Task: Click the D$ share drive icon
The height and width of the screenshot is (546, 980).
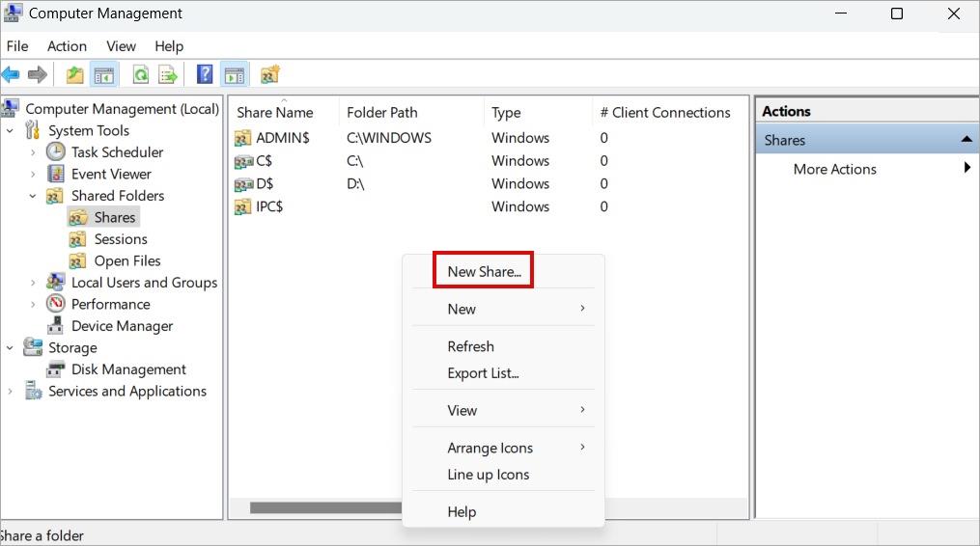Action: point(243,184)
